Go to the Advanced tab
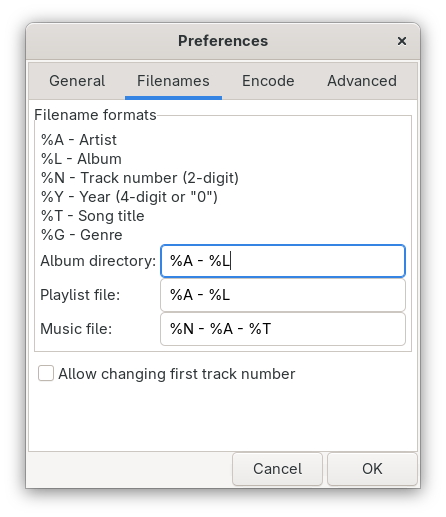 point(362,81)
